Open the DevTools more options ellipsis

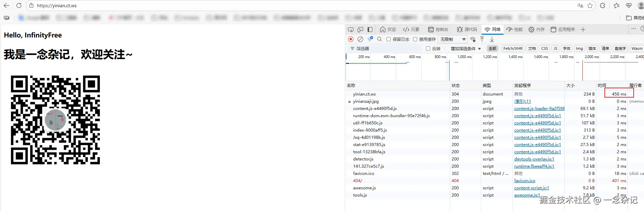pos(634,29)
